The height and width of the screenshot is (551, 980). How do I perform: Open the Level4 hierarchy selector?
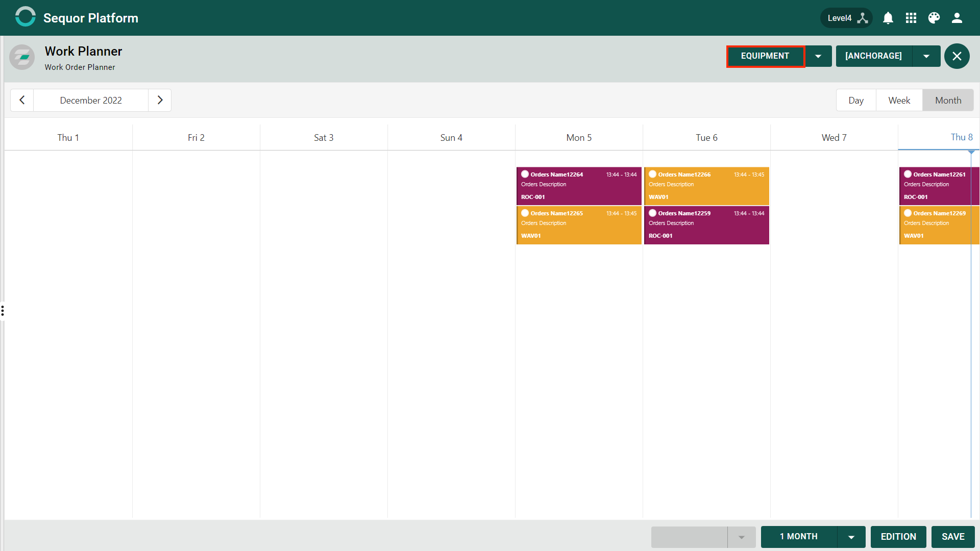point(847,18)
